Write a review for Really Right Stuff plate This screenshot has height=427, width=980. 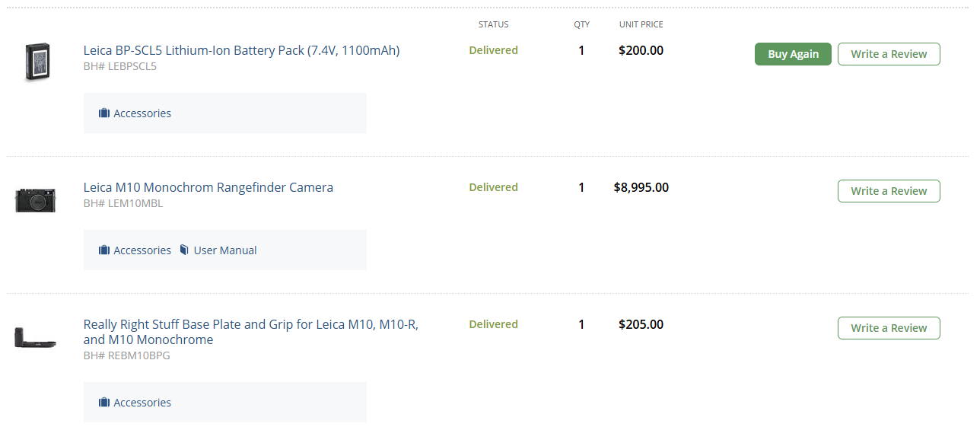[x=889, y=328]
